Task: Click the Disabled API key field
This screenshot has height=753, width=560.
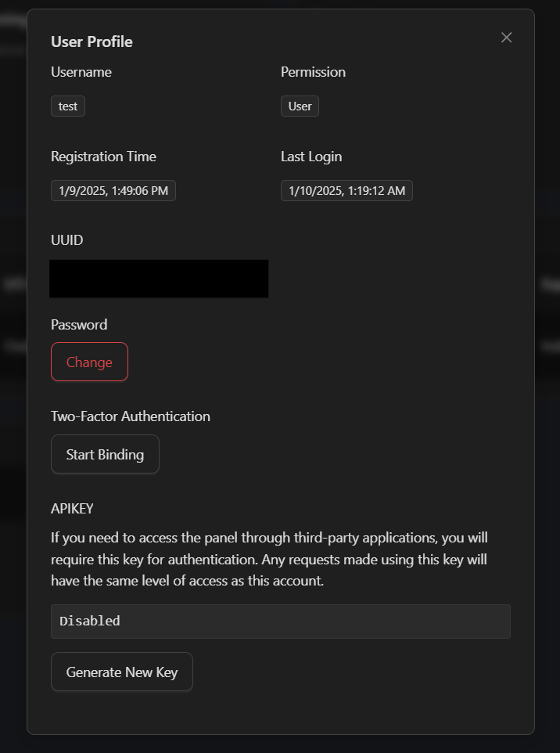Action: click(x=280, y=621)
